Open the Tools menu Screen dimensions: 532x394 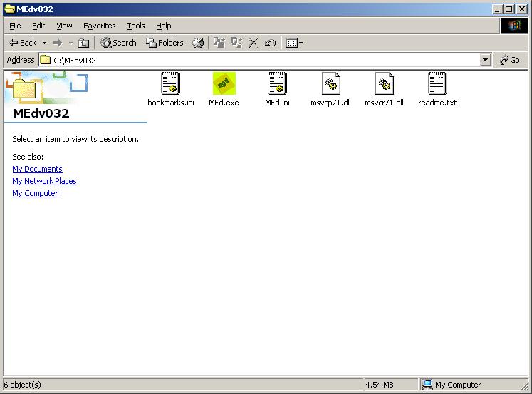(x=136, y=26)
